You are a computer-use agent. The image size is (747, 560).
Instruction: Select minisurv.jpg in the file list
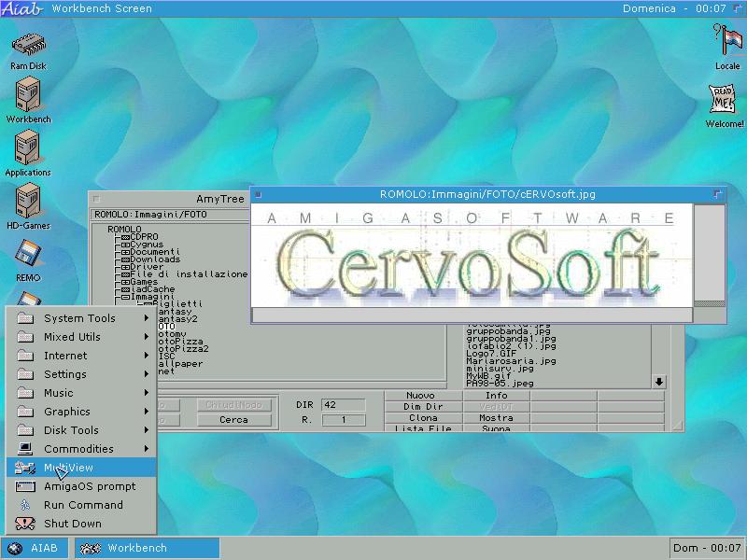tap(500, 369)
